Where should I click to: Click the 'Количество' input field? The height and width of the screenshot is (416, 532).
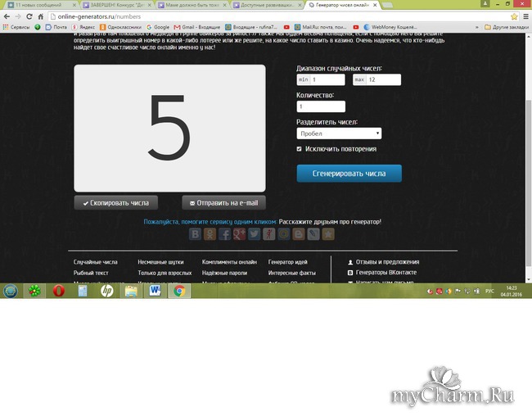point(321,106)
